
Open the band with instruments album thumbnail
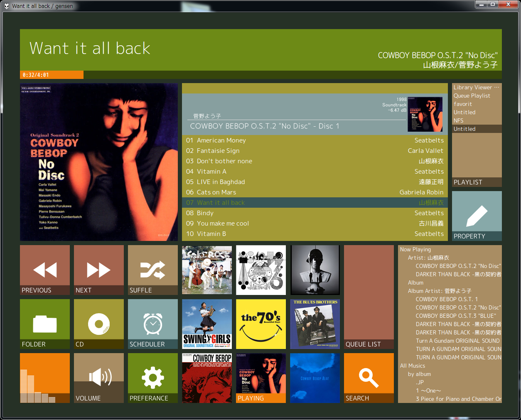[x=207, y=270]
